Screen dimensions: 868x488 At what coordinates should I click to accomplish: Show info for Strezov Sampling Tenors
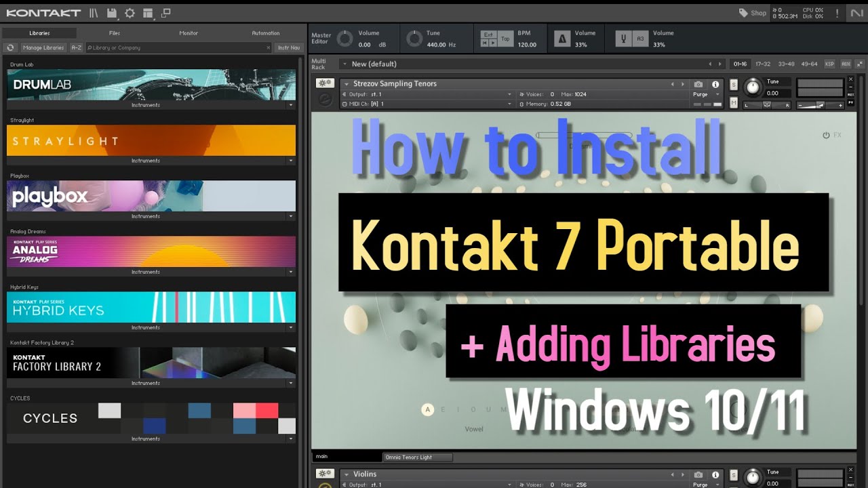tap(715, 84)
